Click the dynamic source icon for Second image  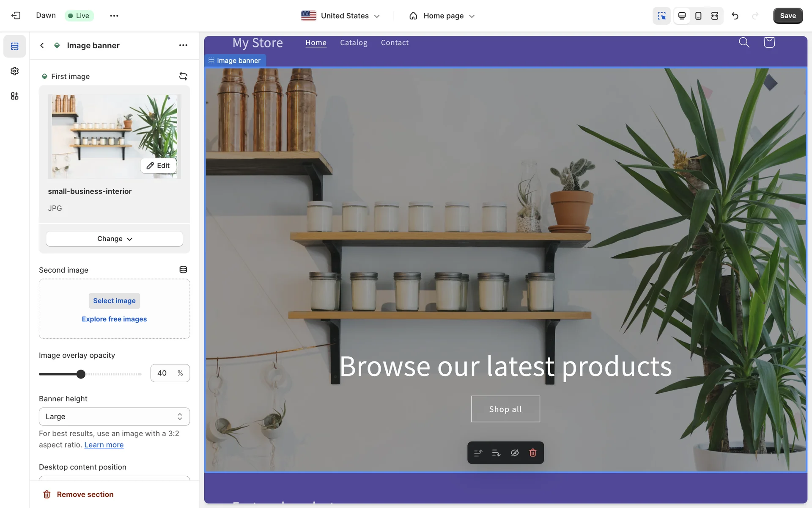point(183,270)
